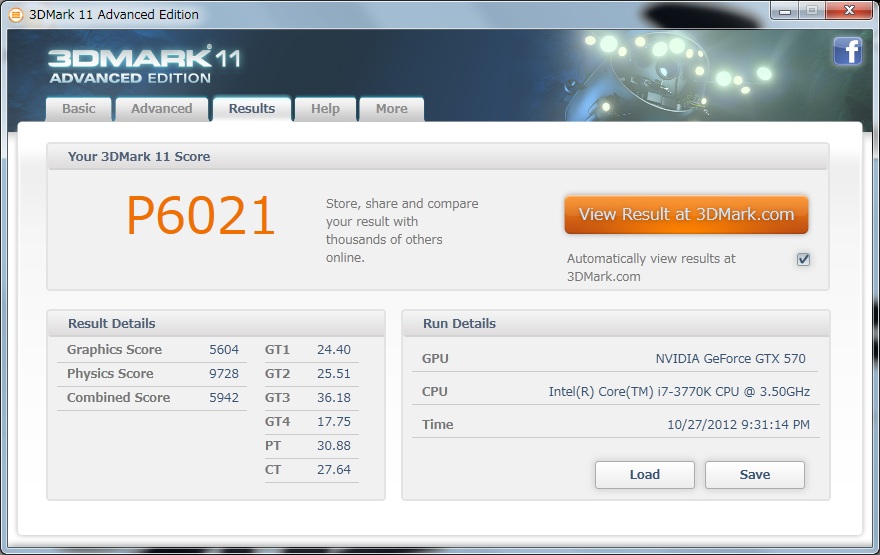Click Physics Score value 9728
Viewport: 880px width, 555px height.
tap(224, 374)
